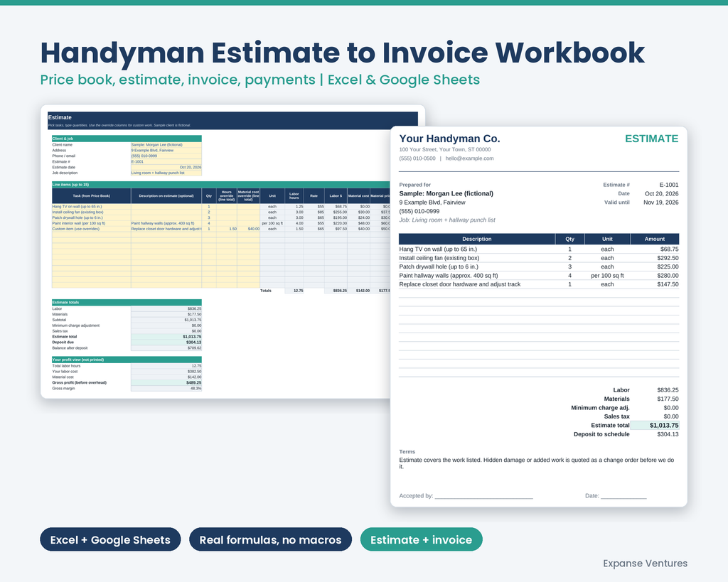Click the "Accepted by:" signature line

click(466, 496)
